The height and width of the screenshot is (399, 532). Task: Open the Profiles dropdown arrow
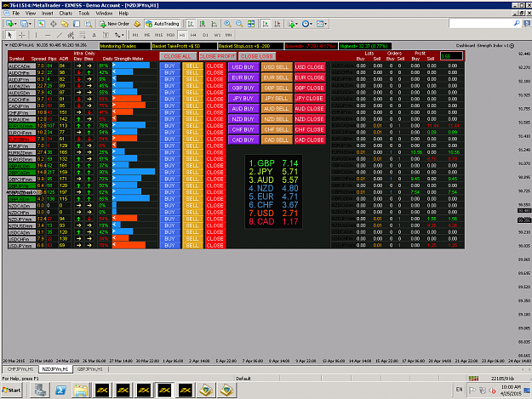tap(30, 24)
